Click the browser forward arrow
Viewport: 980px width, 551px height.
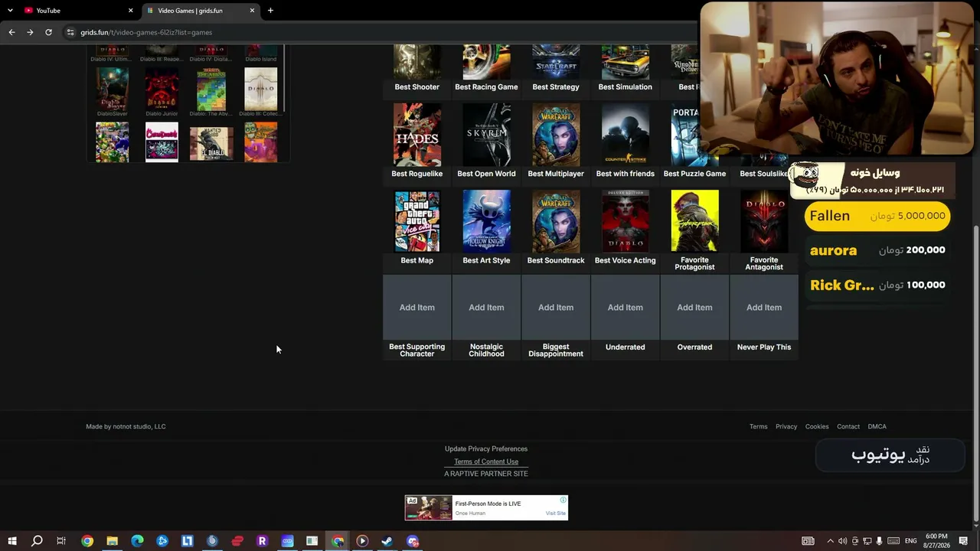(x=30, y=32)
